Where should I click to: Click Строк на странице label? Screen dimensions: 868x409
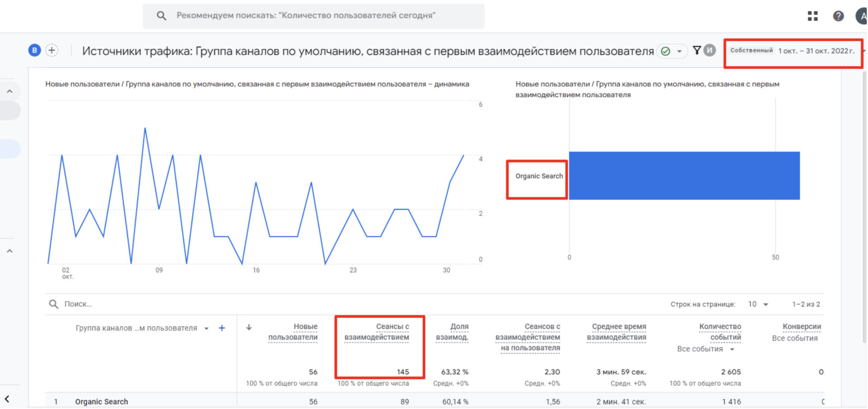coord(703,304)
